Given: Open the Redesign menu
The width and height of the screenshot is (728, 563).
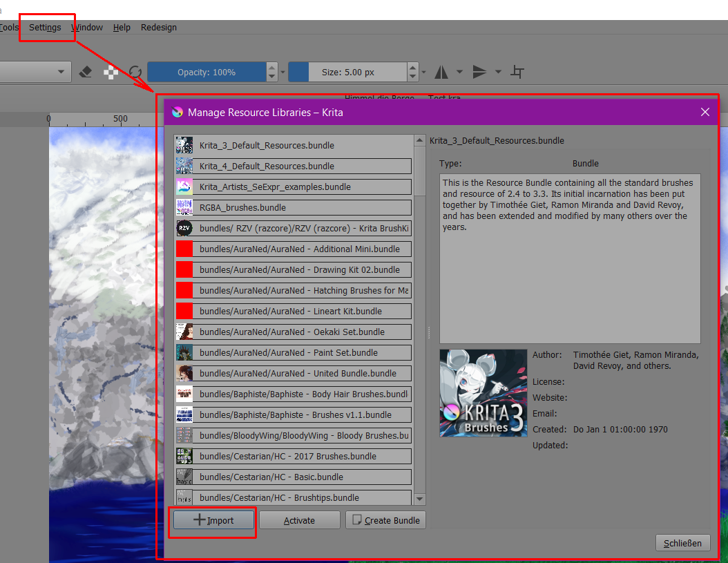Looking at the screenshot, I should pyautogui.click(x=159, y=28).
